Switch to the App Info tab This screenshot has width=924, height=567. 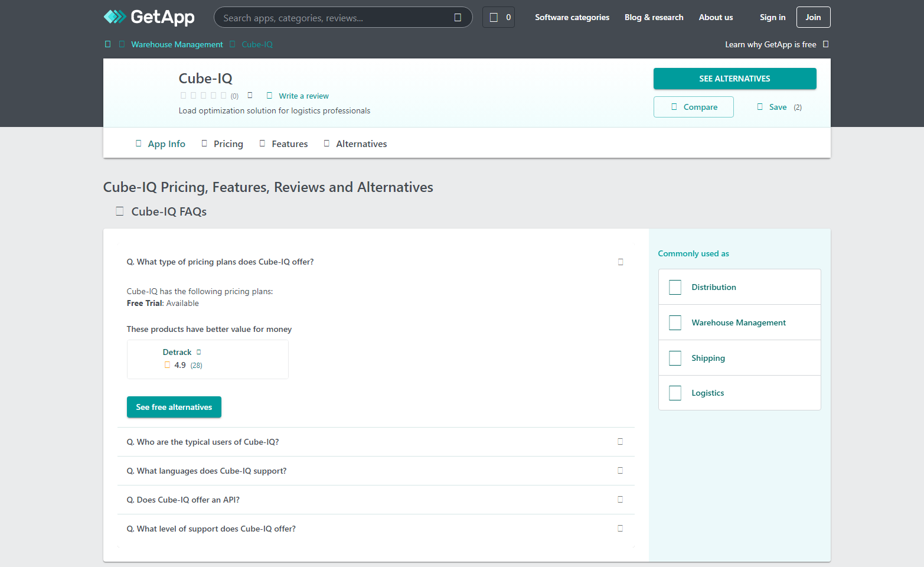(161, 144)
